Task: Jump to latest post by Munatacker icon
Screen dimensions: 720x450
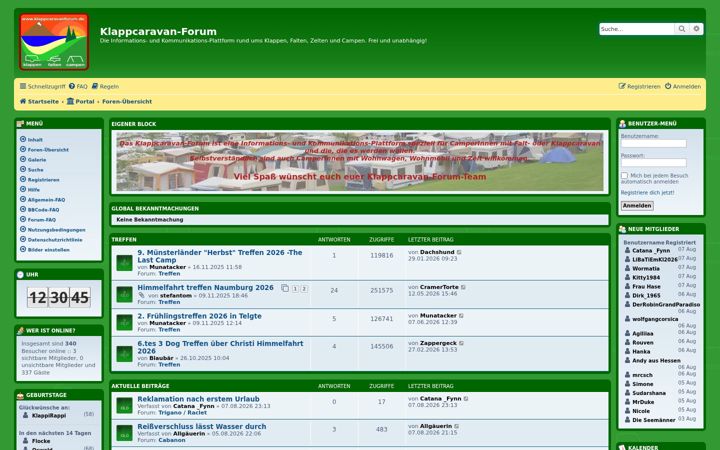Action: point(461,316)
